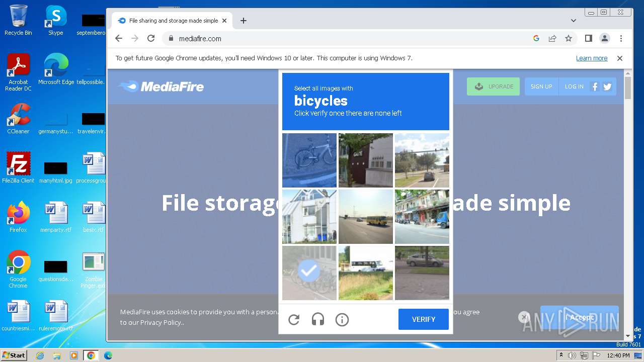Select the captcha tile with the white bus
This screenshot has width=644, height=362.
366,273
